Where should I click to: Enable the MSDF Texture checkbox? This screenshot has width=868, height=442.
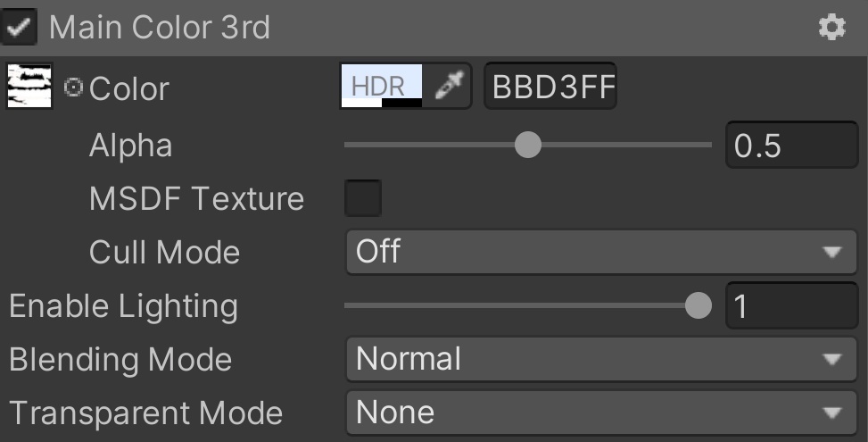tap(363, 198)
